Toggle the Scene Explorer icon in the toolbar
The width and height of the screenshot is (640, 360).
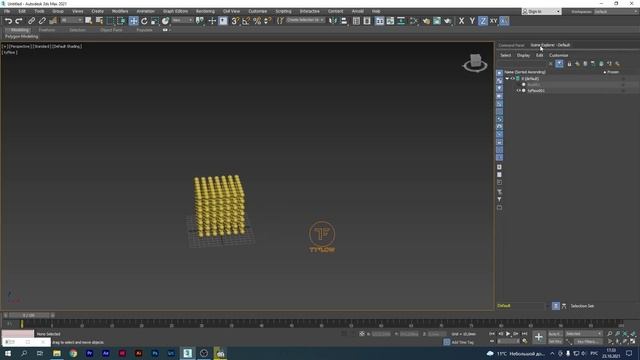point(356,21)
